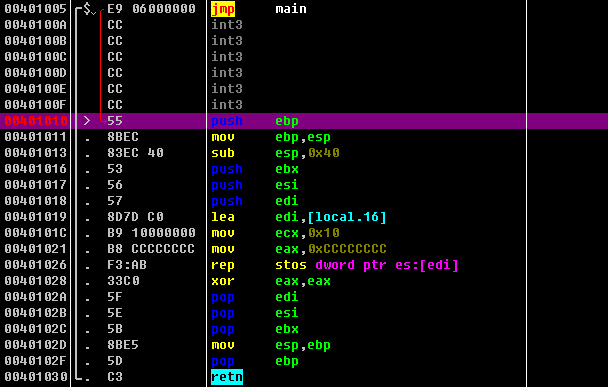Select hex bytes B8 CCCCCCCC

[x=151, y=249]
